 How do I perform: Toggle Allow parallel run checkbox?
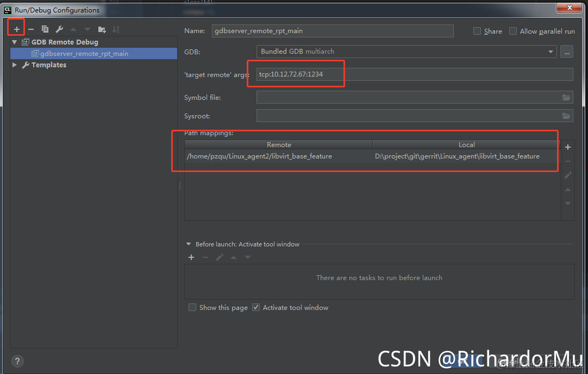coord(512,31)
